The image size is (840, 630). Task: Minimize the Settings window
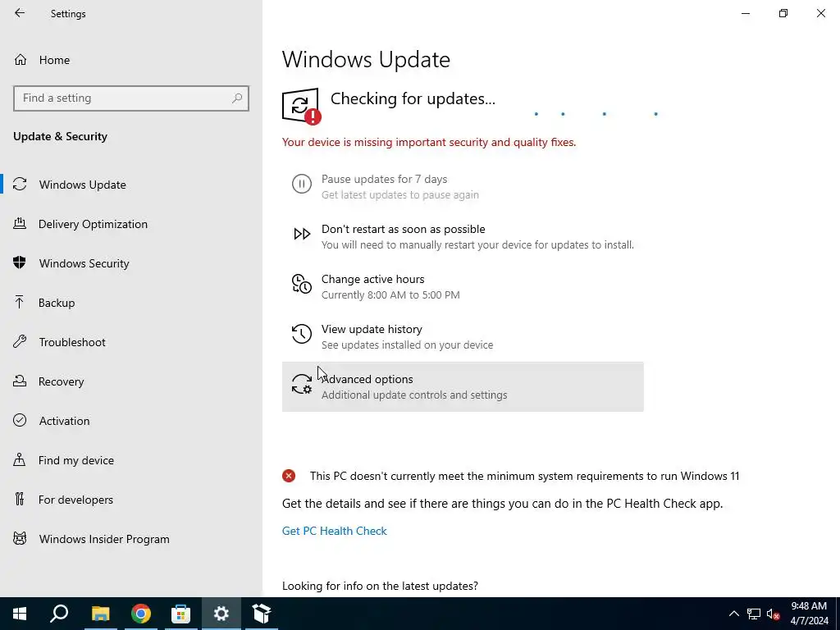tap(746, 13)
